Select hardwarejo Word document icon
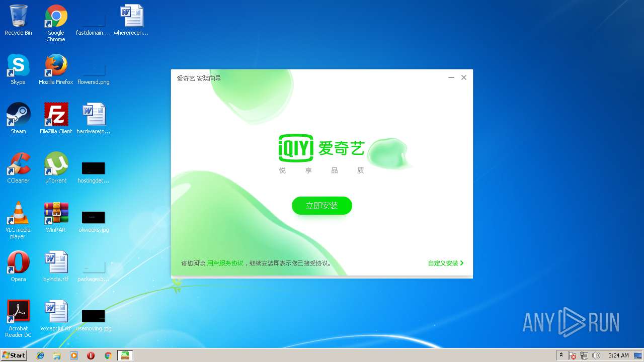644x362 pixels. point(94,119)
